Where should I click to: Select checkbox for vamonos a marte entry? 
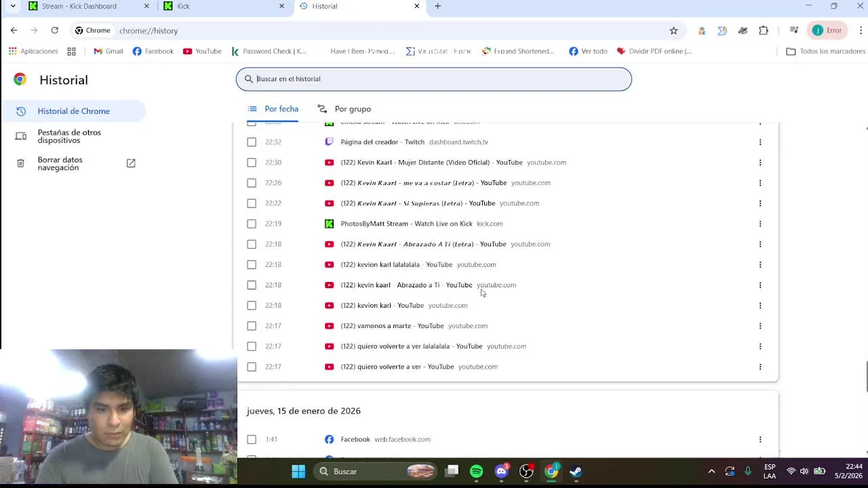pyautogui.click(x=252, y=326)
